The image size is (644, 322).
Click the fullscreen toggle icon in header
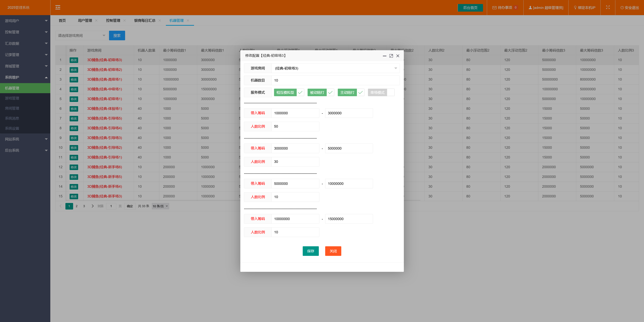point(608,8)
